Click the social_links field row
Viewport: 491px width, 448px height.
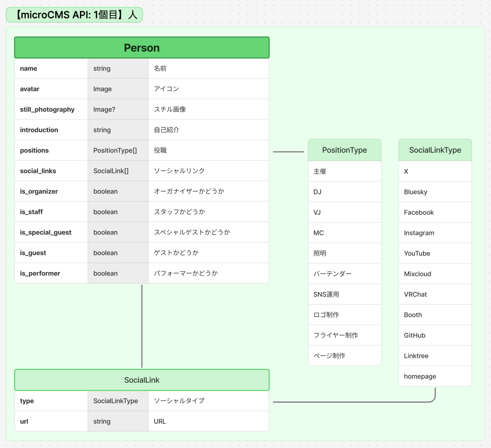coord(141,170)
